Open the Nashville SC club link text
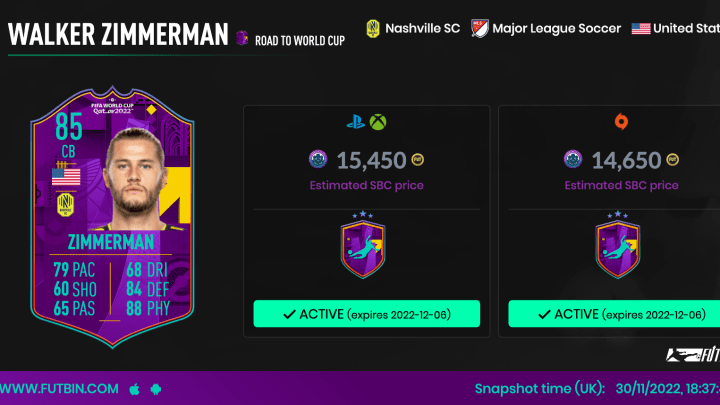This screenshot has height=405, width=720. pyautogui.click(x=422, y=28)
